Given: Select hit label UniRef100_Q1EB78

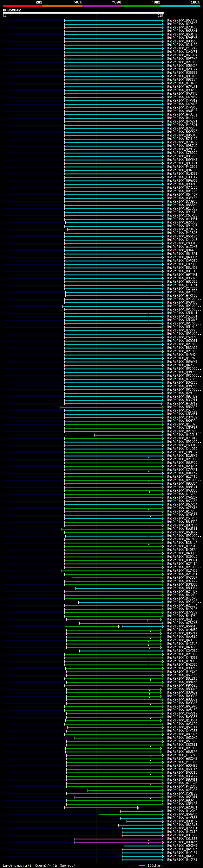Looking at the screenshot, I should 182,424.
